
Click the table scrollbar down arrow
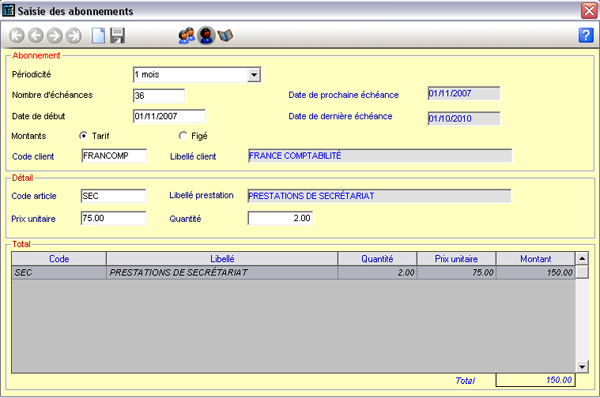[582, 367]
